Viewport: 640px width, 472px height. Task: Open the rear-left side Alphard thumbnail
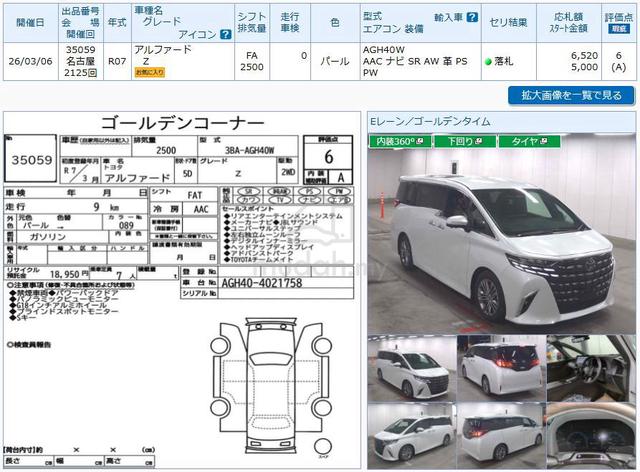(501, 436)
